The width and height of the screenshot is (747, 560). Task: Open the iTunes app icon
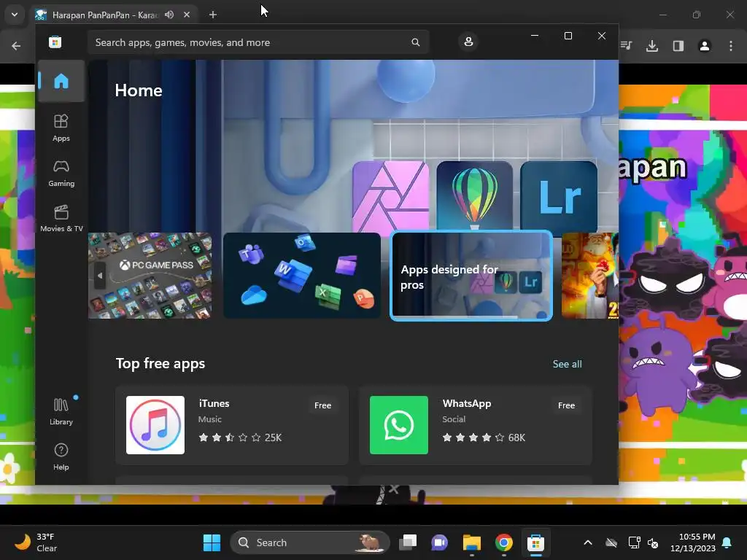(155, 425)
